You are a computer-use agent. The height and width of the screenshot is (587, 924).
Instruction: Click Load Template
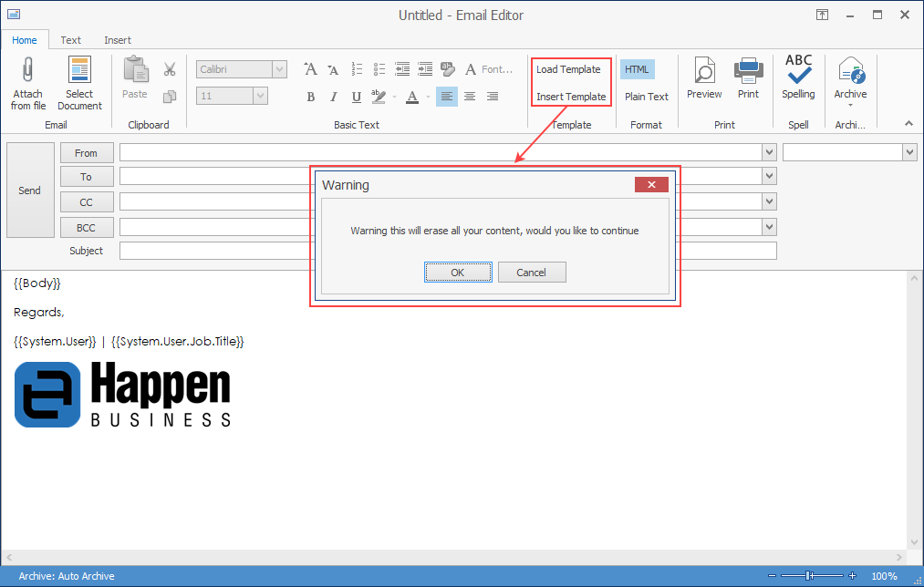(568, 69)
